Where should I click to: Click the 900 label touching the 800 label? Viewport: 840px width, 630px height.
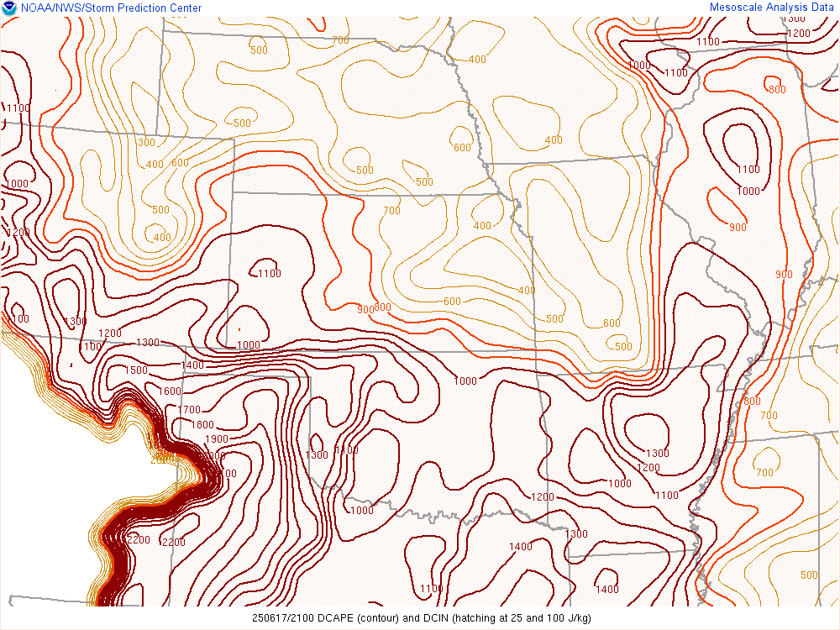point(365,309)
